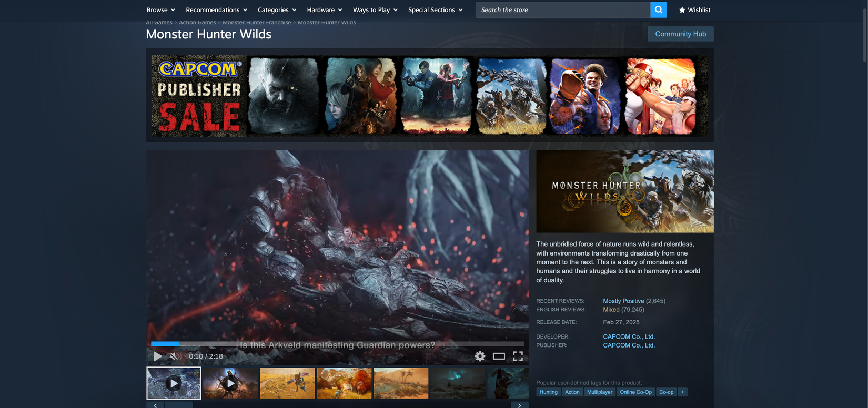Expand Ways to Play menu
The image size is (868, 408).
(376, 10)
